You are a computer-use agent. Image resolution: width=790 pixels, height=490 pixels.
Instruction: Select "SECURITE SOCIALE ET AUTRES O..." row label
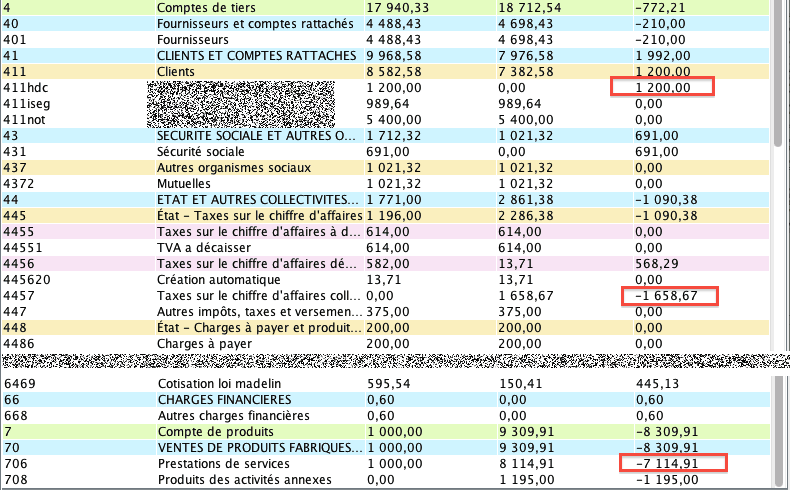pyautogui.click(x=257, y=135)
